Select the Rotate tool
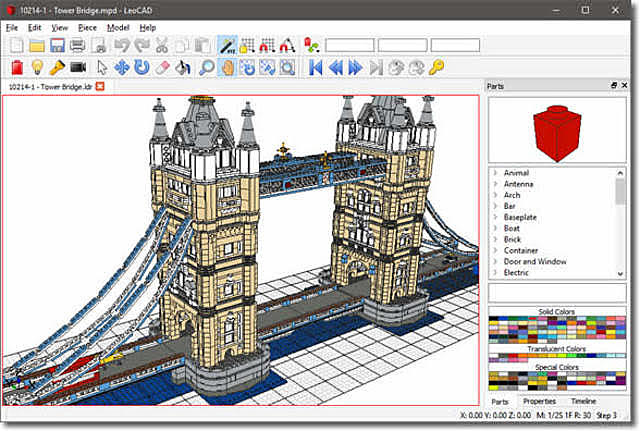This screenshot has height=431, width=640. click(x=142, y=67)
